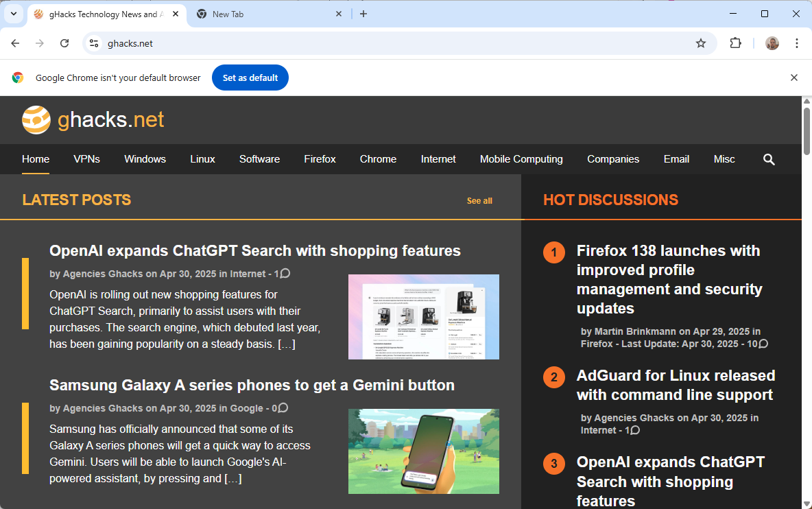The height and width of the screenshot is (509, 812).
Task: Open Firefox 138 launches hot discussion
Action: 669,280
